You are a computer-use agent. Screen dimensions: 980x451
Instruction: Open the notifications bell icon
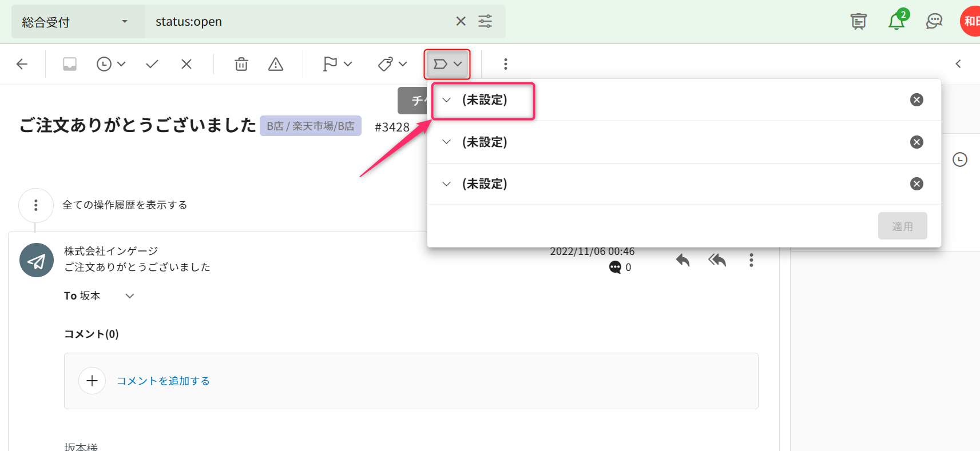pyautogui.click(x=896, y=22)
